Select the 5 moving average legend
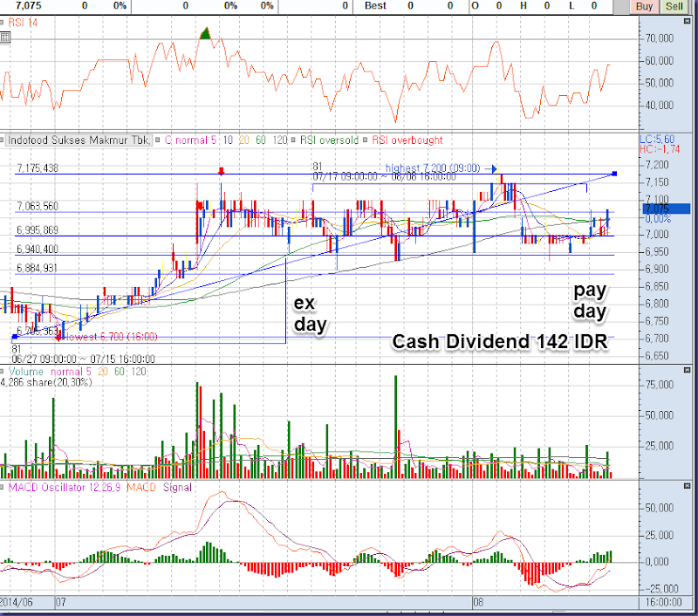The height and width of the screenshot is (616, 698). coord(213,140)
